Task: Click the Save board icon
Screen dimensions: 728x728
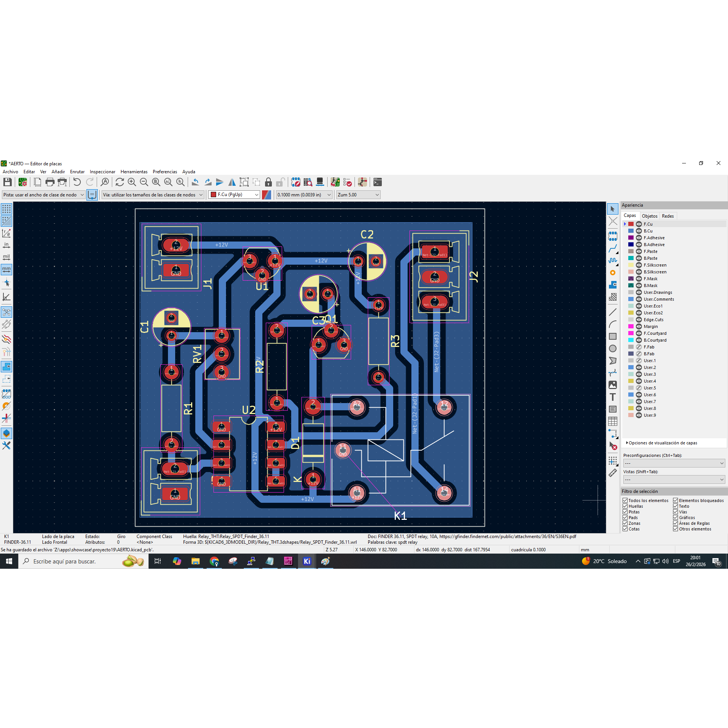Action: (x=7, y=182)
